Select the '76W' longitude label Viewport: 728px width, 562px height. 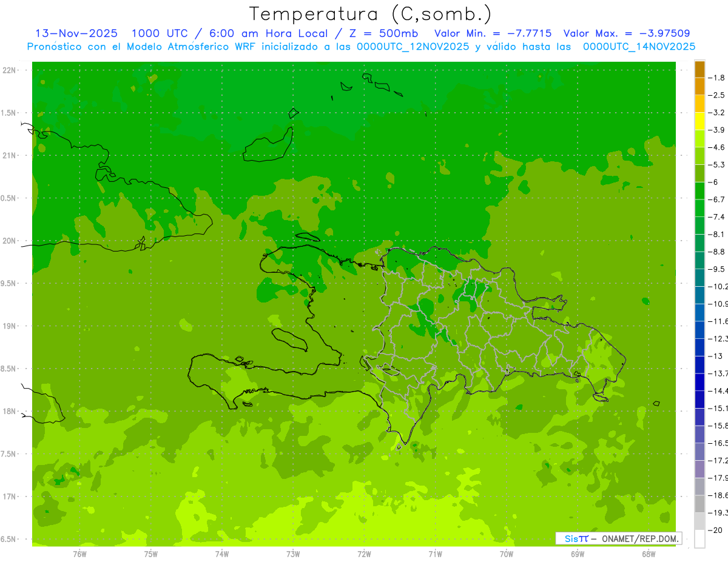[x=79, y=554]
